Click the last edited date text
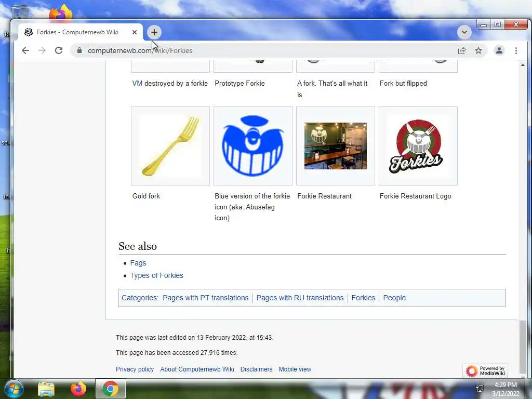 pos(194,338)
